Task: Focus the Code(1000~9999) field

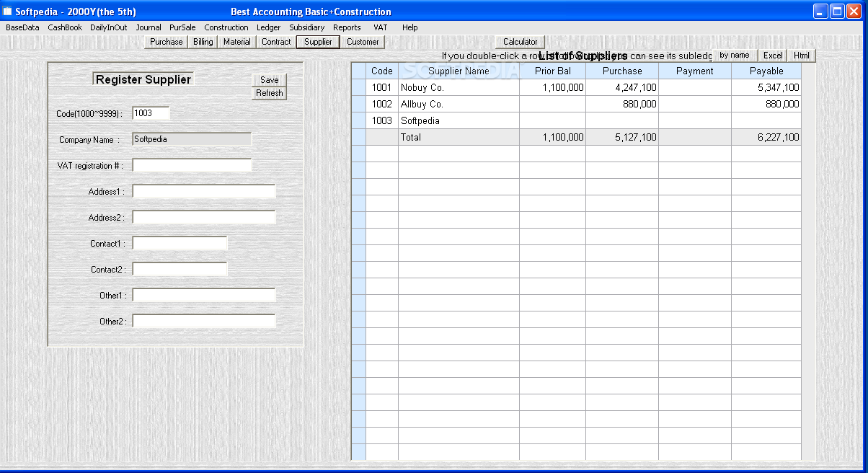Action: [151, 113]
